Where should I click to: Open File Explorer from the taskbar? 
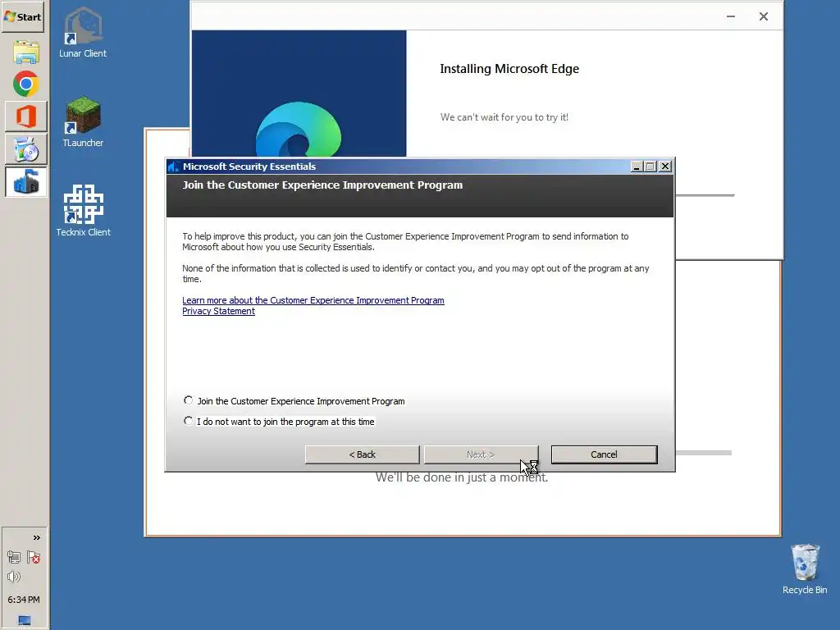tap(25, 52)
